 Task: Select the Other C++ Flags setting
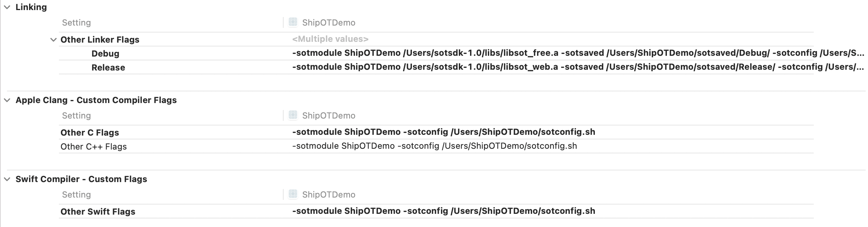click(93, 146)
